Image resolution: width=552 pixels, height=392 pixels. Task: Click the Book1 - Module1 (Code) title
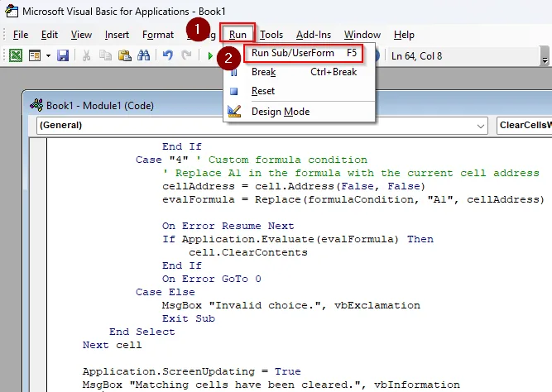pyautogui.click(x=100, y=106)
